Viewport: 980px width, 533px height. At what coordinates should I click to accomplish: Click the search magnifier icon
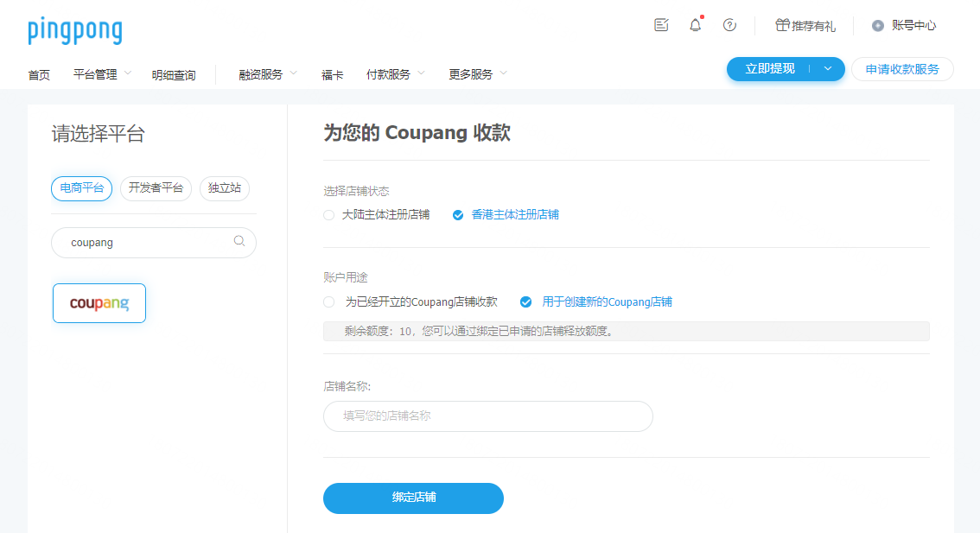coord(239,241)
